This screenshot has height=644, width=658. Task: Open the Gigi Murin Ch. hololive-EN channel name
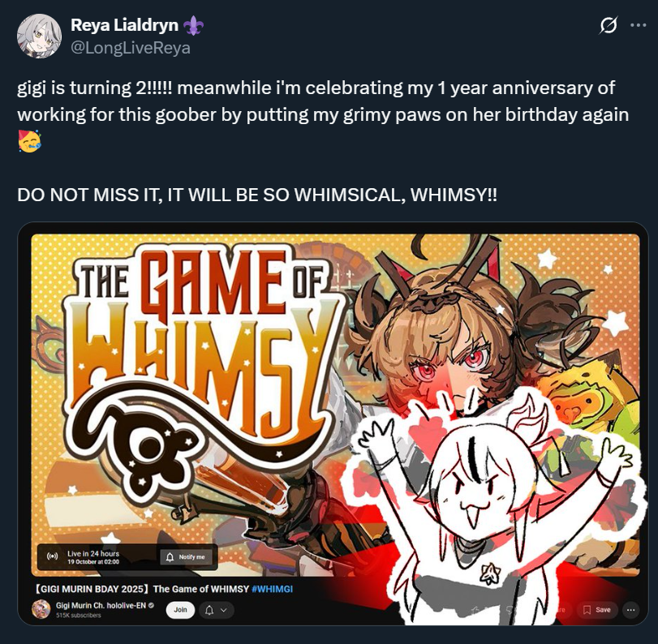point(101,605)
